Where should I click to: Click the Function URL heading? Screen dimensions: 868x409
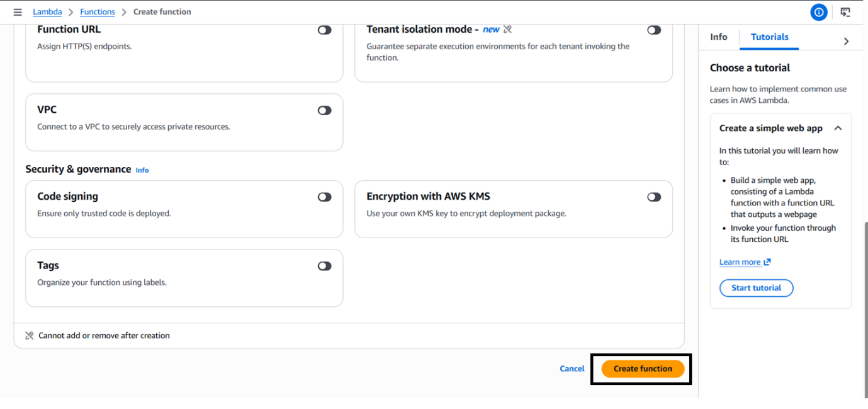coord(69,30)
